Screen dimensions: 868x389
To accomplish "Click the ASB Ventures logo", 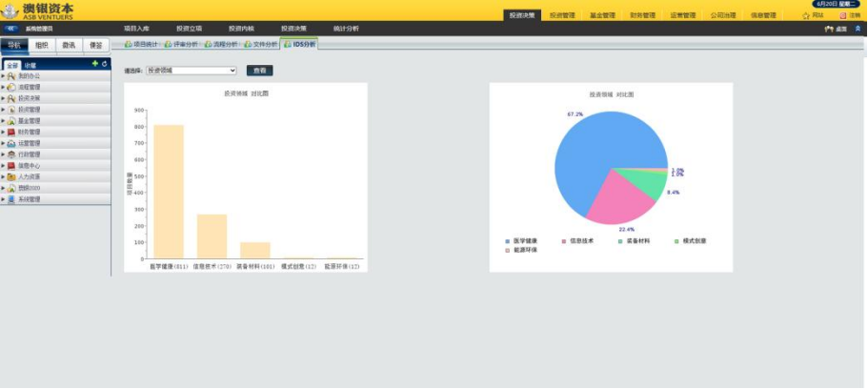I will (x=38, y=10).
